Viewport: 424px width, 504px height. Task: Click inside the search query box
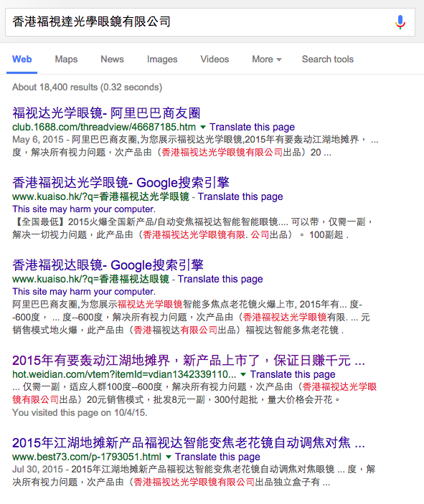click(x=209, y=22)
